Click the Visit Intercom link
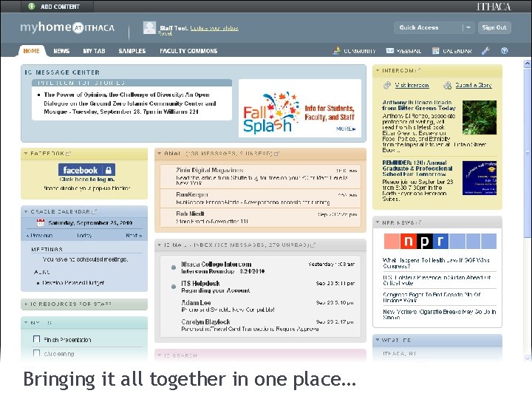 412,86
